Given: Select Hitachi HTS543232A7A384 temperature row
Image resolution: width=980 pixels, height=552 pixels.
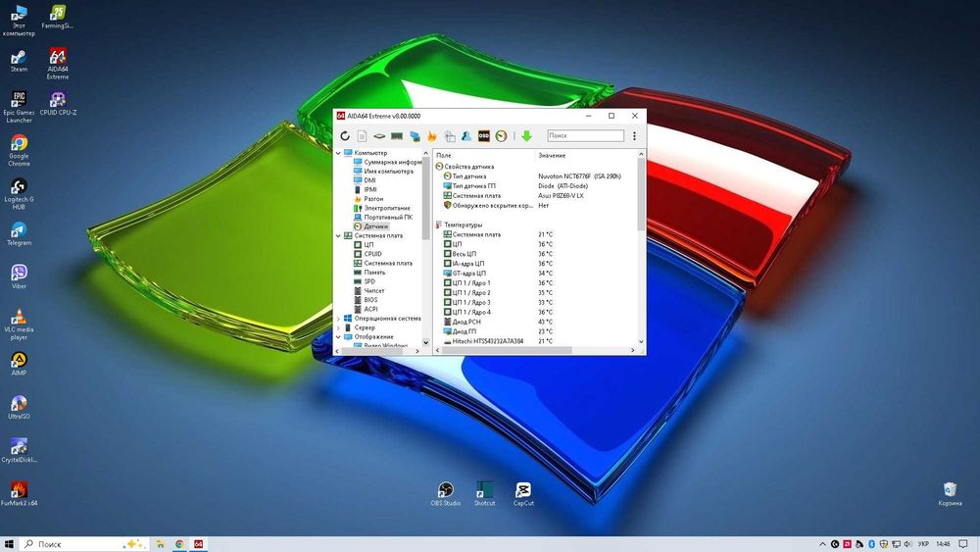Looking at the screenshot, I should pos(534,341).
